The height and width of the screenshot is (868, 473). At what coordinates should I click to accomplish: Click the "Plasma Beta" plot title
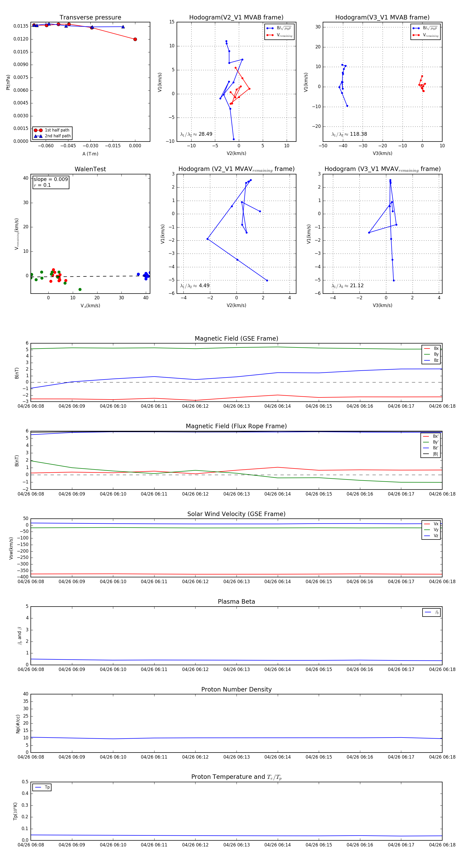[x=236, y=602]
